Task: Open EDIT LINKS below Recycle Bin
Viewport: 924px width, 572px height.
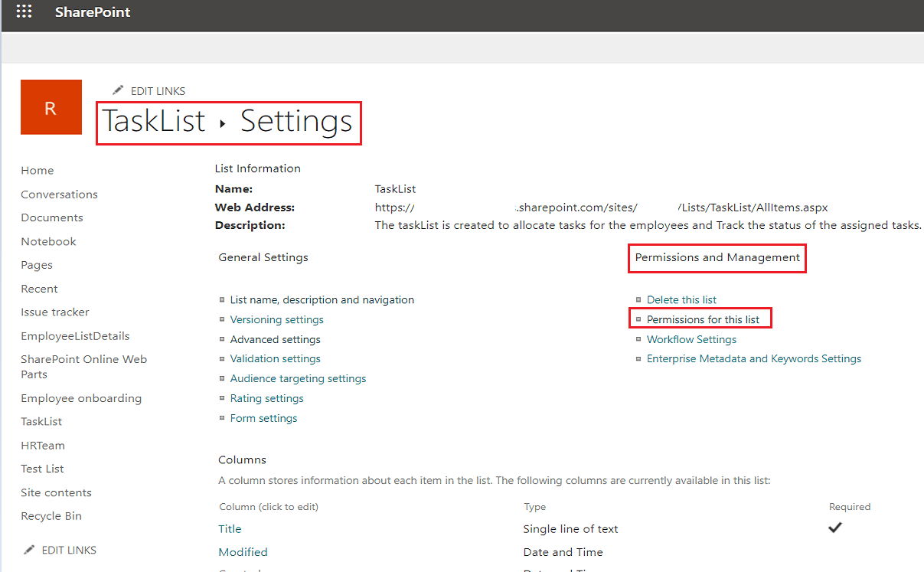Action: pyautogui.click(x=69, y=550)
